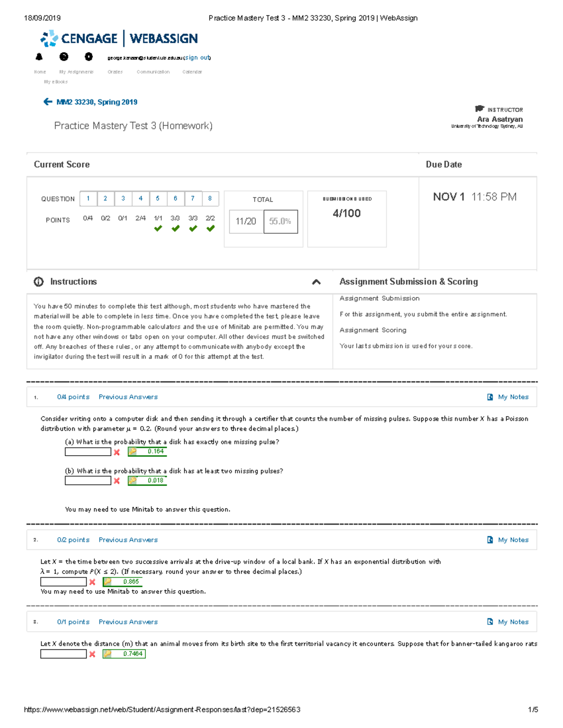Image resolution: width=563 pixels, height=728 pixels.
Task: Click the info icon beside Instructions
Action: [x=38, y=282]
